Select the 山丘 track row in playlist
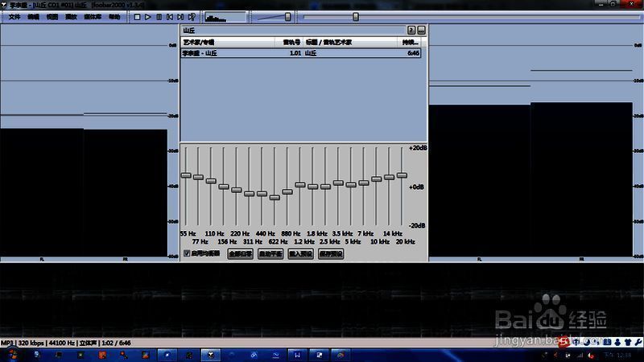Viewport: 644px width, 362px height. tap(299, 53)
